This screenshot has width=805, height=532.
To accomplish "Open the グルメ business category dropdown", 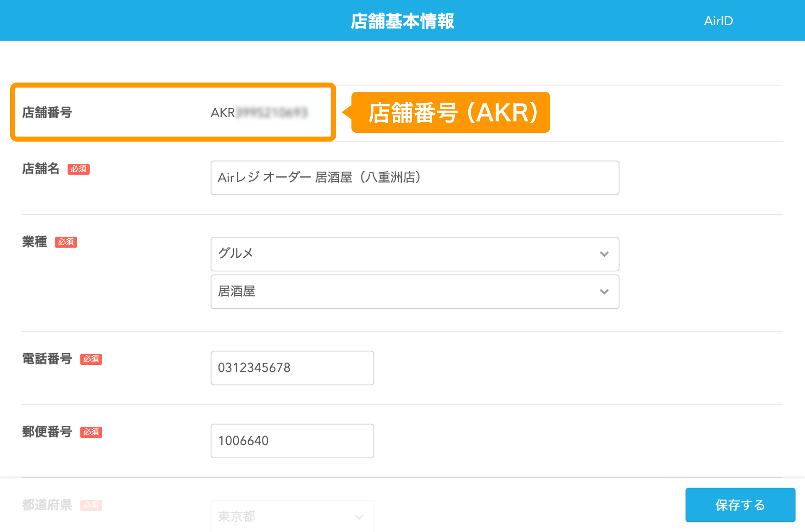I will [x=415, y=254].
